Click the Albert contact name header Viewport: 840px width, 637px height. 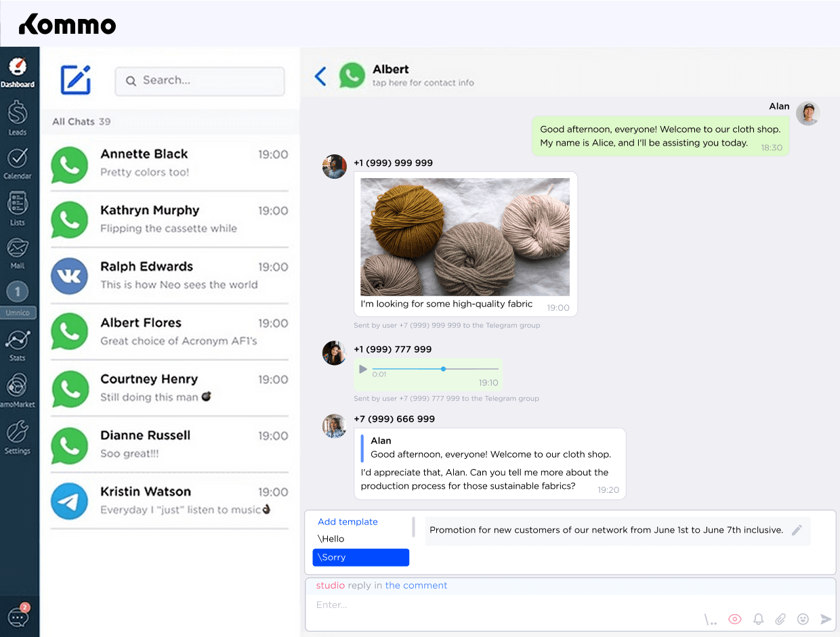(x=391, y=69)
